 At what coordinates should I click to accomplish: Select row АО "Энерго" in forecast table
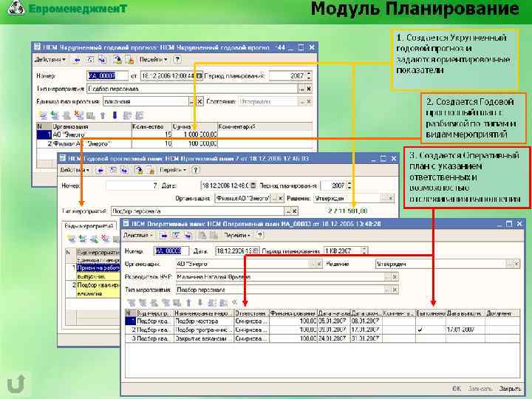point(174,134)
